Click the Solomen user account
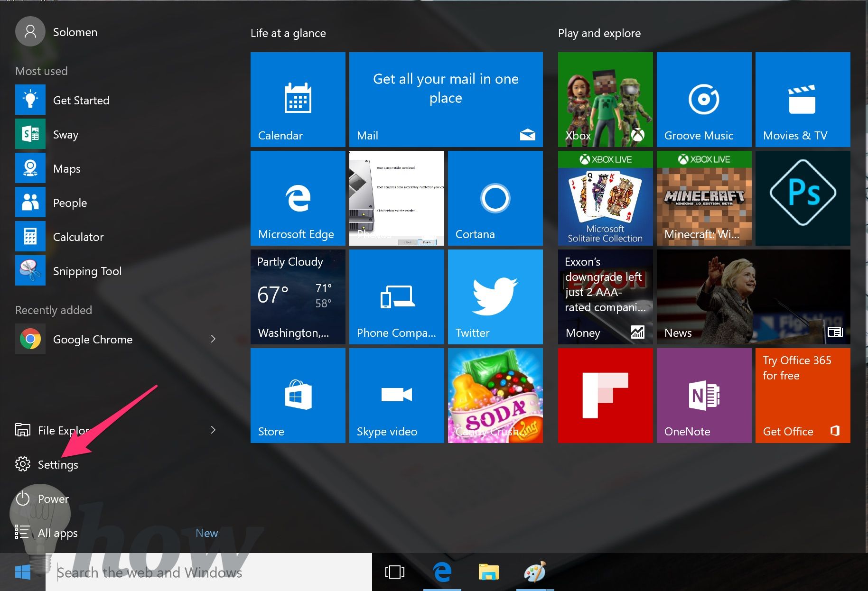 pos(57,31)
